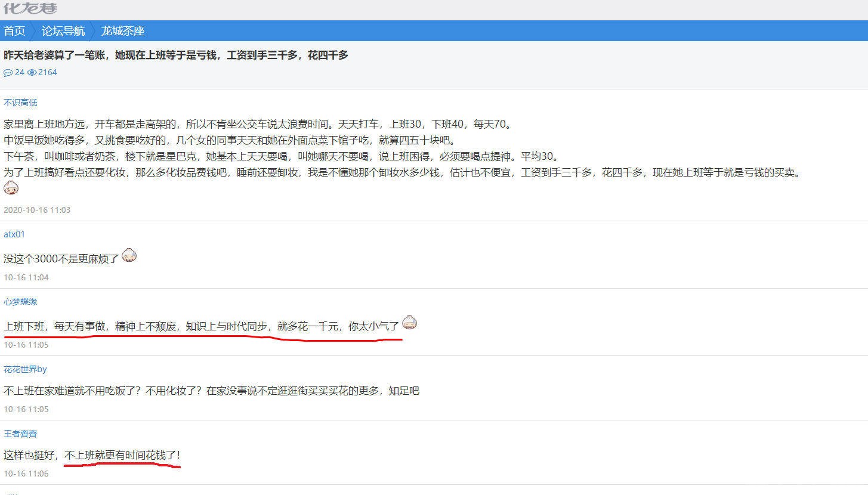Open user profile of 花花世界by

click(24, 369)
